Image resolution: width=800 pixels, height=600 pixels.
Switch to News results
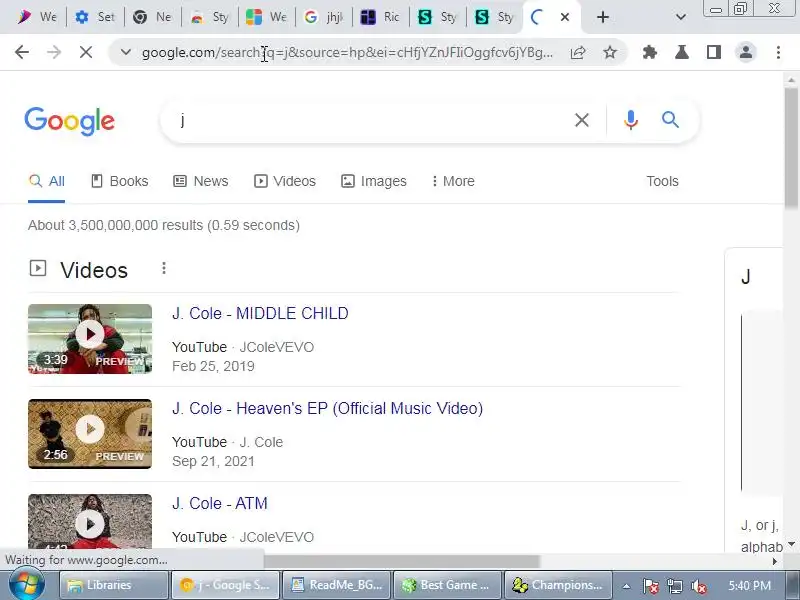201,181
